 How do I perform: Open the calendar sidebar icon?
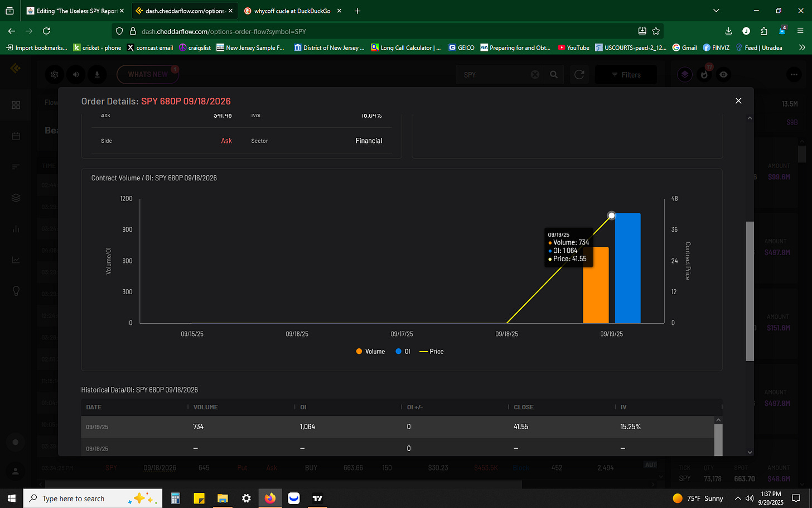pos(16,136)
